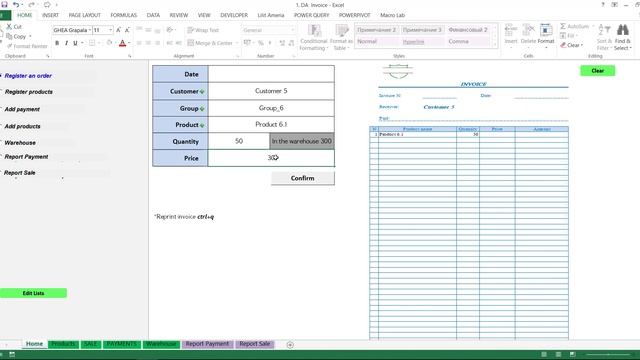Apply percent style format

(260, 43)
